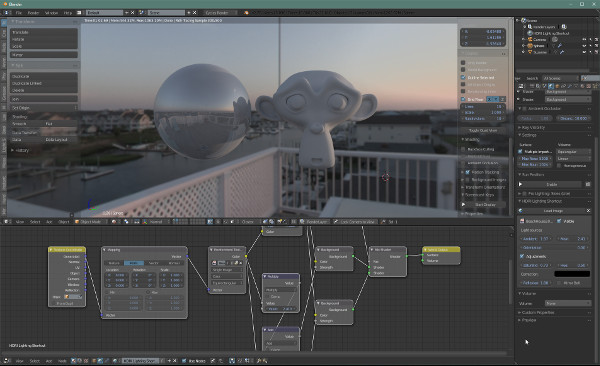
Task: Click the Camera object icon in outliner
Action: coord(530,39)
